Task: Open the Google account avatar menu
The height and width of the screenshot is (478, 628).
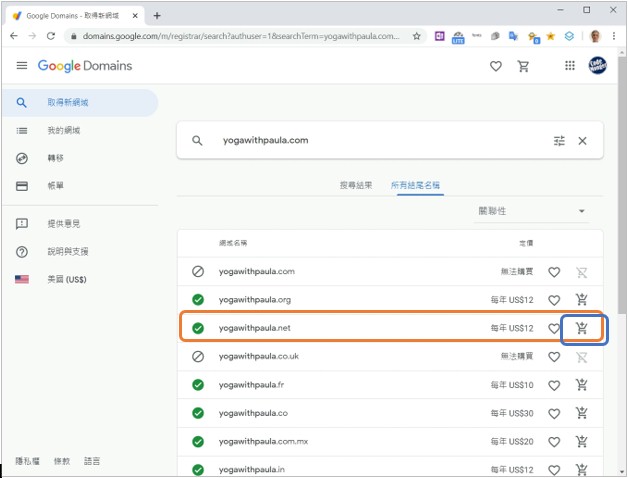Action: click(x=597, y=65)
